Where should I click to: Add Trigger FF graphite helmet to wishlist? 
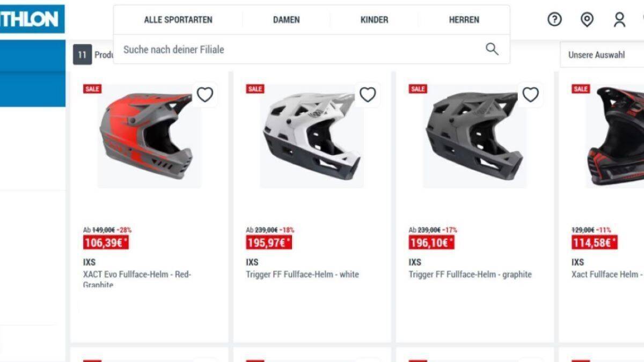[530, 95]
